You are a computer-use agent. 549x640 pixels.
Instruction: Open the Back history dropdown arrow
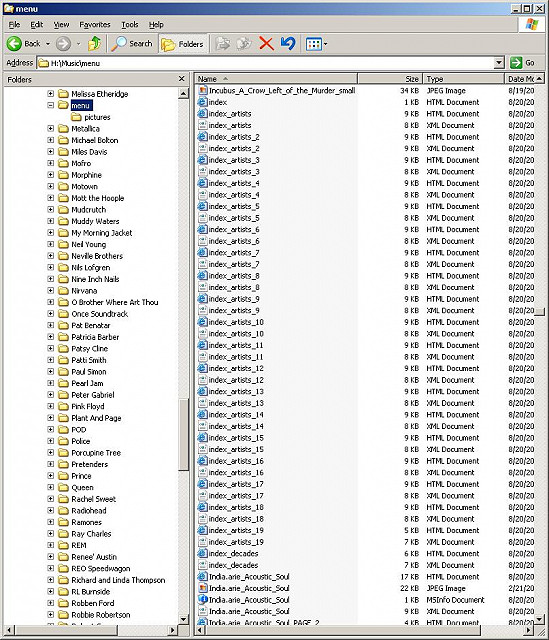pyautogui.click(x=48, y=44)
